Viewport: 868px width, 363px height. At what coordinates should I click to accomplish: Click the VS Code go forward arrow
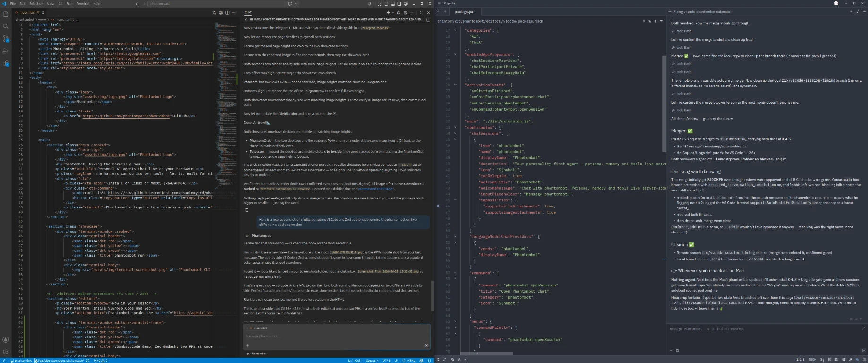144,4
